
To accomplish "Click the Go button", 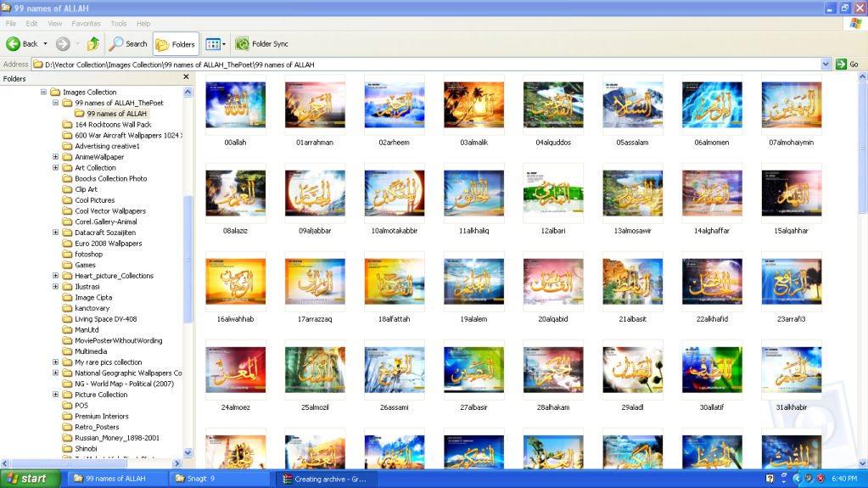I will (848, 65).
